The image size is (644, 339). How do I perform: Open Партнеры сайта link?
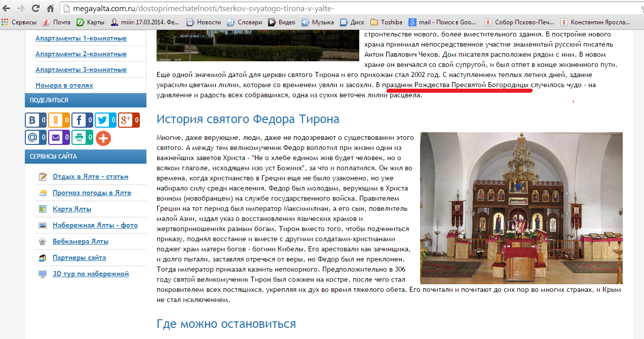(79, 258)
